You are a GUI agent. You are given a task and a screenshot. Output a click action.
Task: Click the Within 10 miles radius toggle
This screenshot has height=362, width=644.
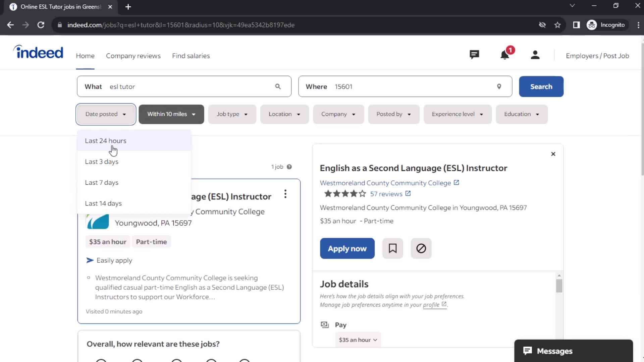point(171,114)
